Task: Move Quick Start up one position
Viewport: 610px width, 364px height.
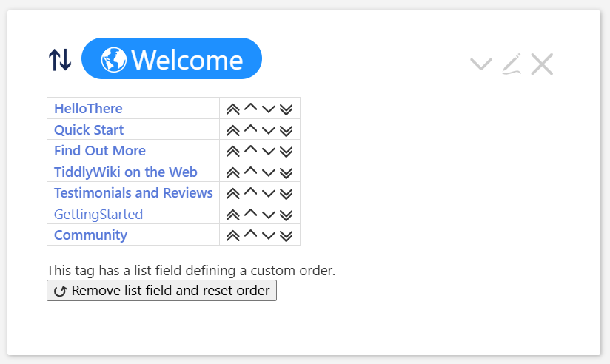Action: (x=250, y=130)
